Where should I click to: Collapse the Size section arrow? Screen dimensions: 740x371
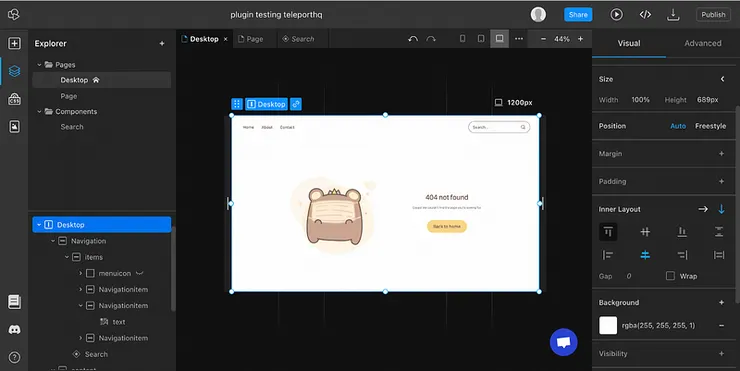pyautogui.click(x=722, y=79)
